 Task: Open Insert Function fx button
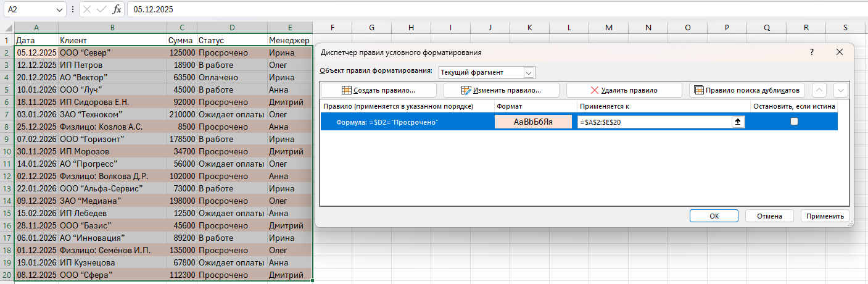coord(117,10)
